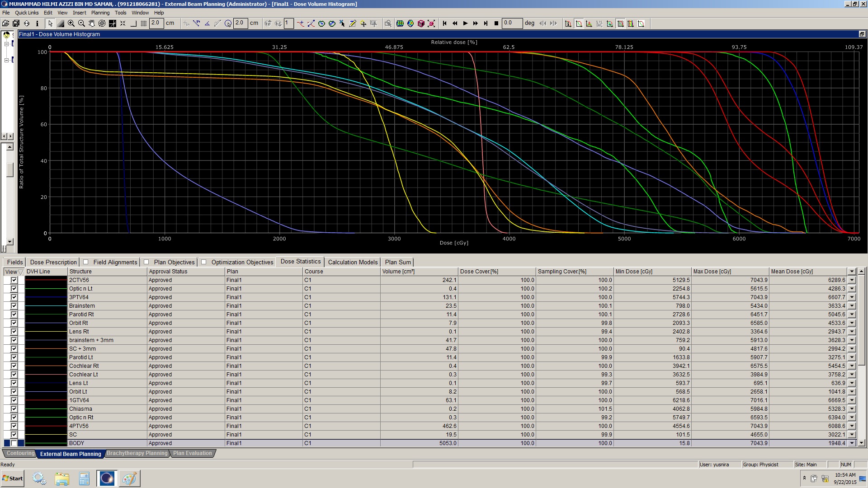Screen dimensions: 868x488
Task: Click the DVH info cursor icon
Action: 568,23
